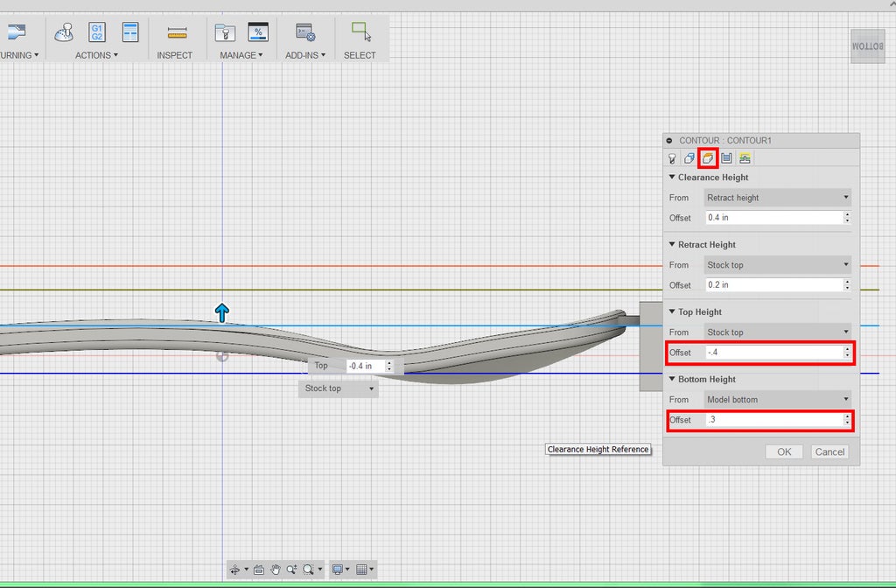The width and height of the screenshot is (896, 588).
Task: Open the Stock top dropdown in canvas
Action: [339, 388]
